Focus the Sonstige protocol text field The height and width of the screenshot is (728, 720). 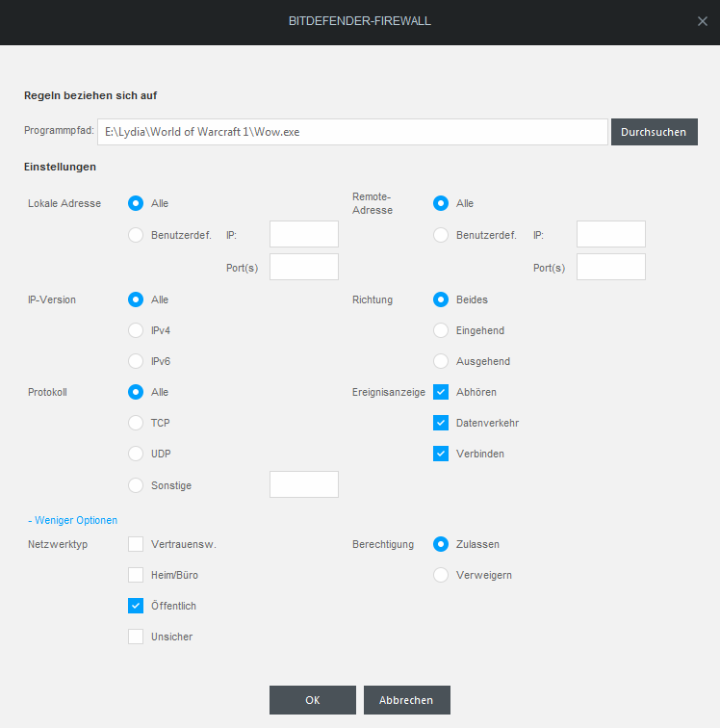pos(304,484)
